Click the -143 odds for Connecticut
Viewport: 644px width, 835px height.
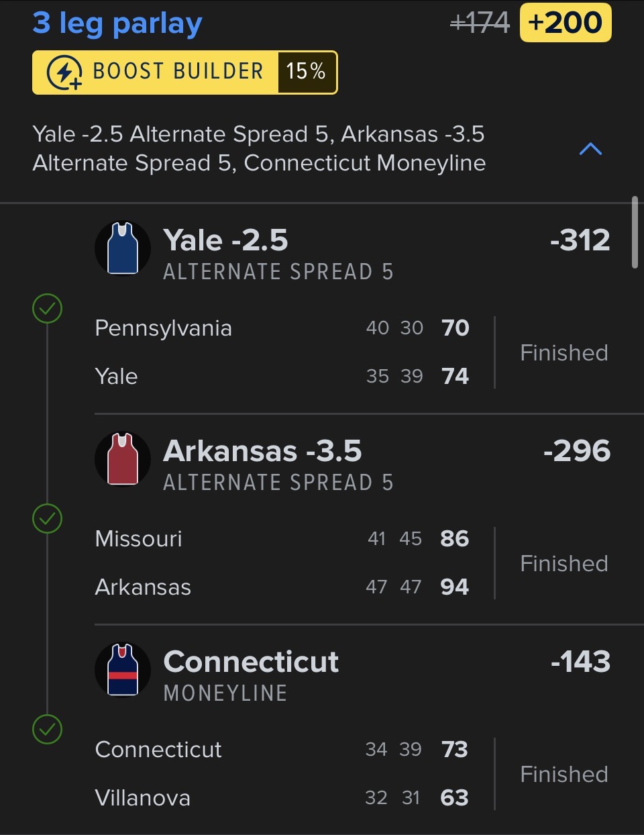[x=580, y=662]
